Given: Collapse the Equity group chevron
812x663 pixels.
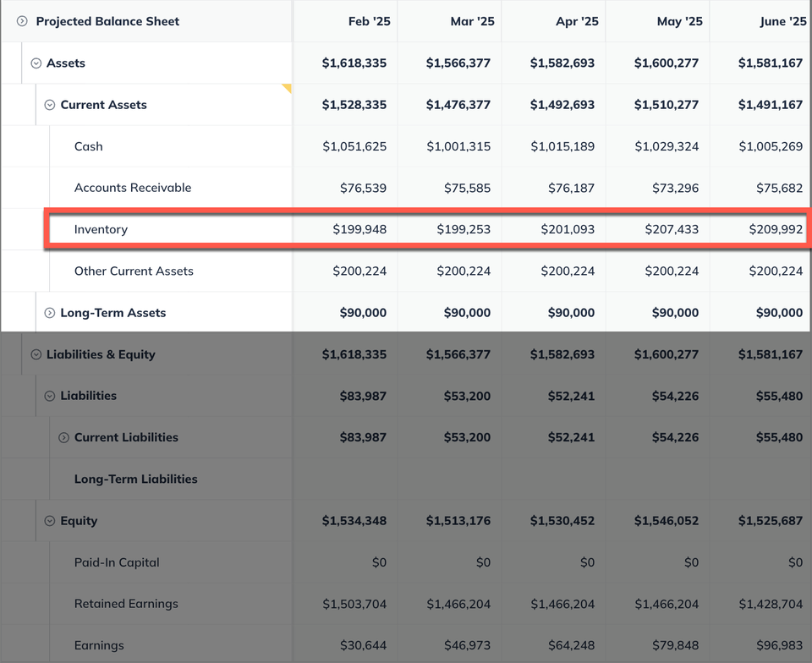Looking at the screenshot, I should click(50, 521).
